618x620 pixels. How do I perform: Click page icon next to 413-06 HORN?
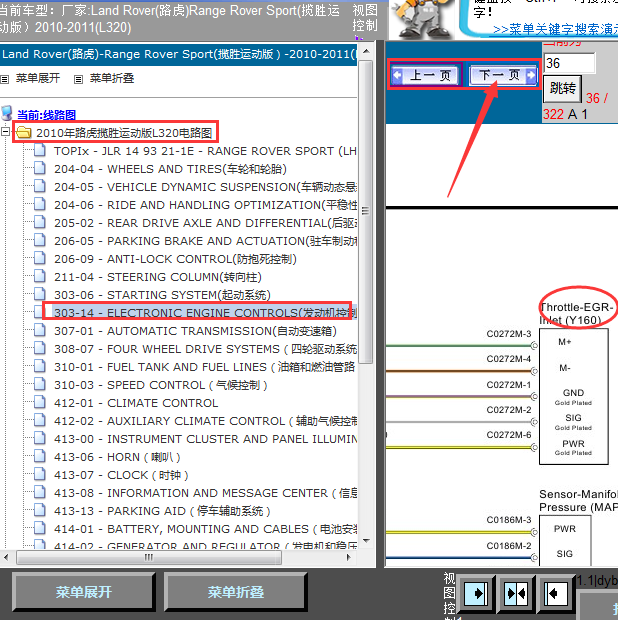[x=41, y=457]
